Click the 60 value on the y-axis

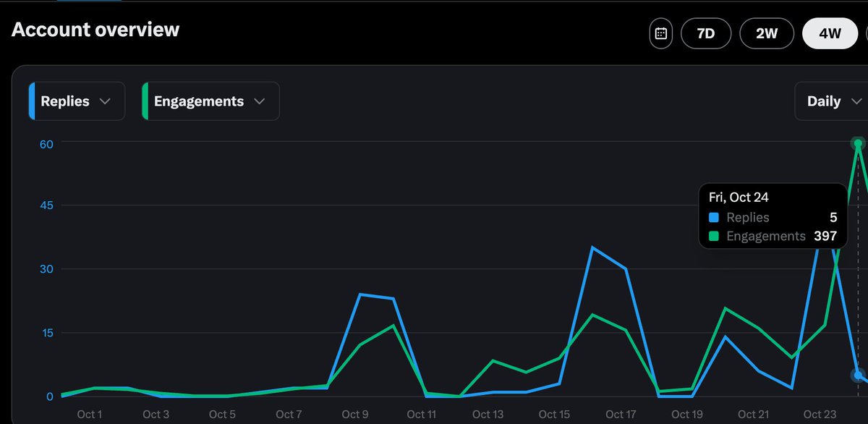point(45,144)
